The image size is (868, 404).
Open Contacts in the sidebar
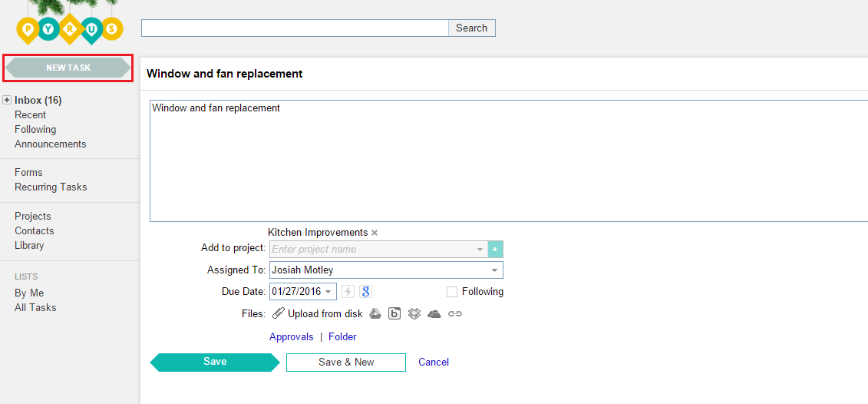(35, 230)
